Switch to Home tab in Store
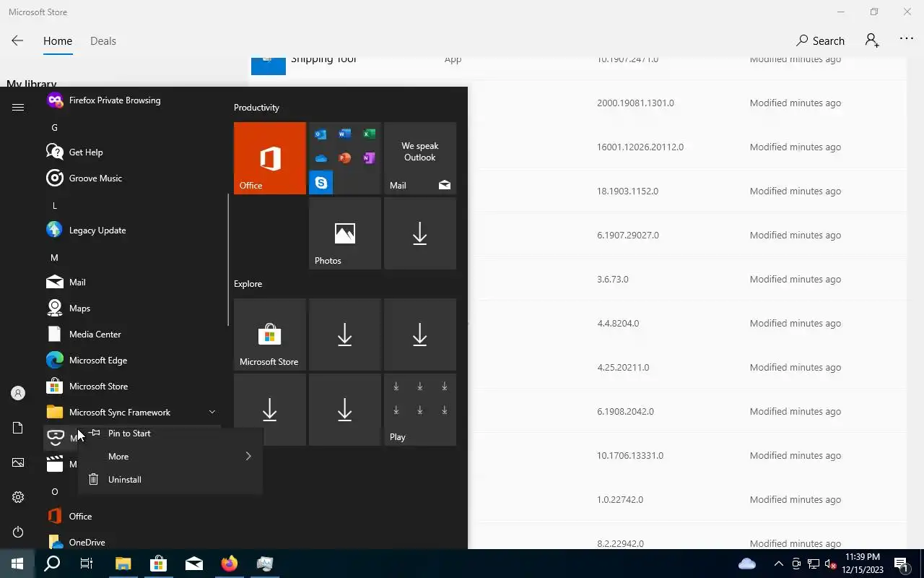Viewport: 924px width, 578px height. [58, 41]
